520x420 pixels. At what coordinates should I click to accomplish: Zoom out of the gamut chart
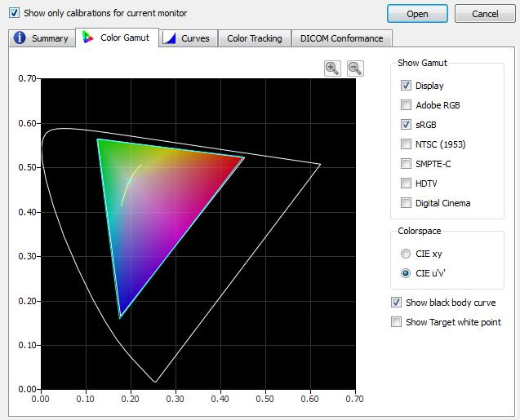point(355,69)
